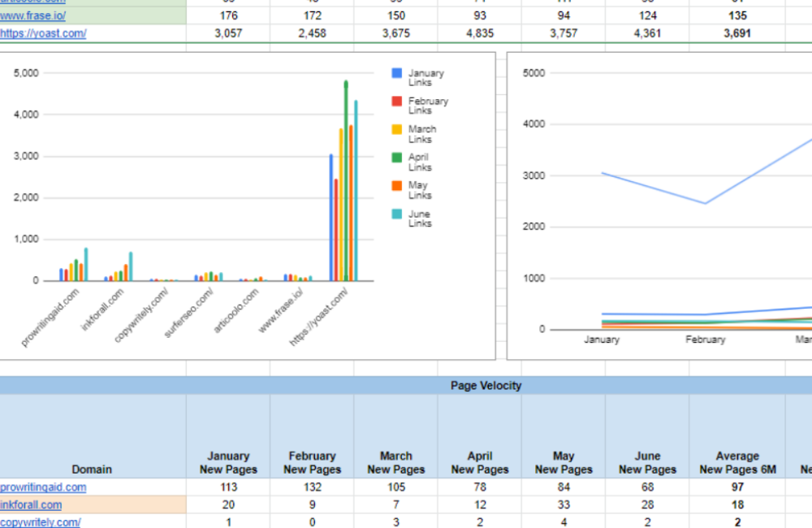The image size is (812, 528).
Task: Click the prowritingaid.com June teal bar
Action: click(x=86, y=265)
